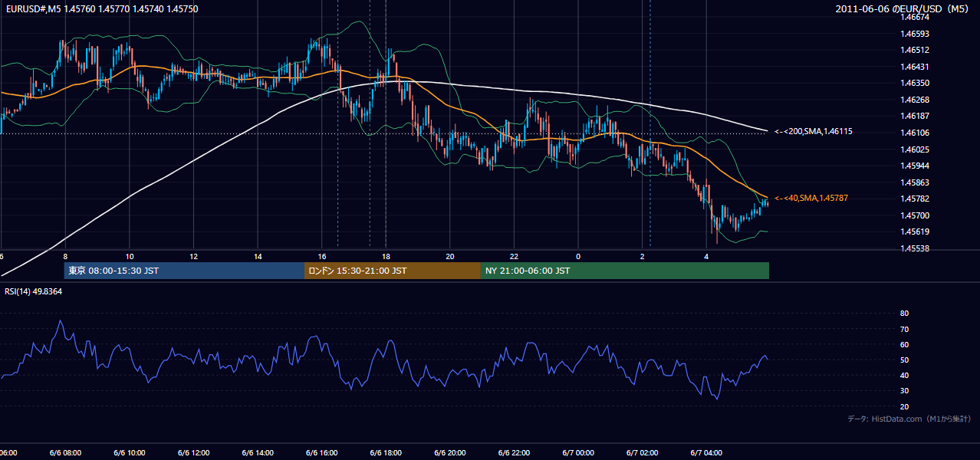Click price axis value 1.46268
This screenshot has width=980, height=460.
pyautogui.click(x=916, y=100)
